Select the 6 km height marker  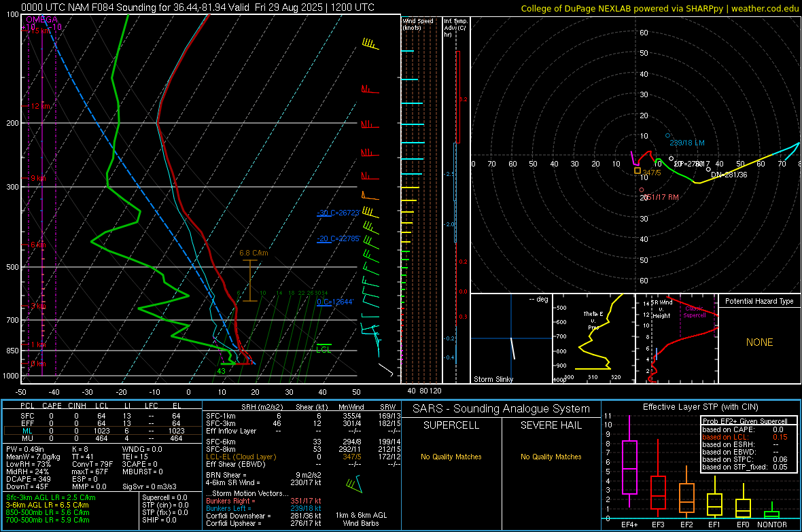click(x=38, y=245)
